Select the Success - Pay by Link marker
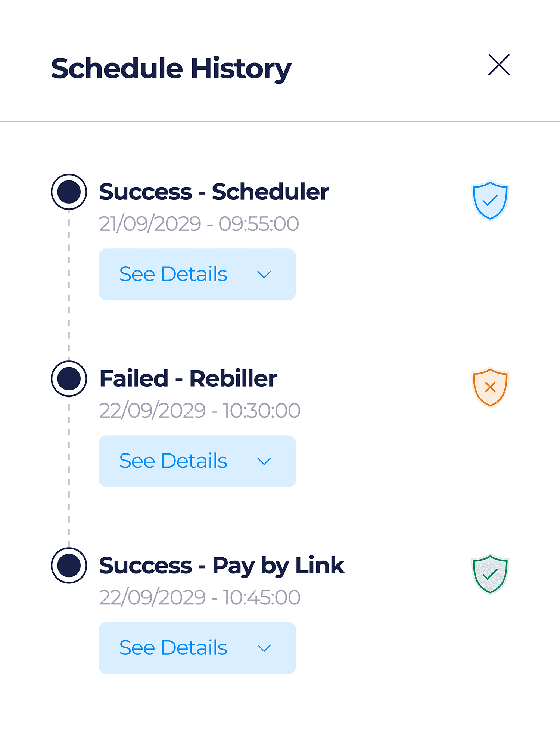 [69, 565]
